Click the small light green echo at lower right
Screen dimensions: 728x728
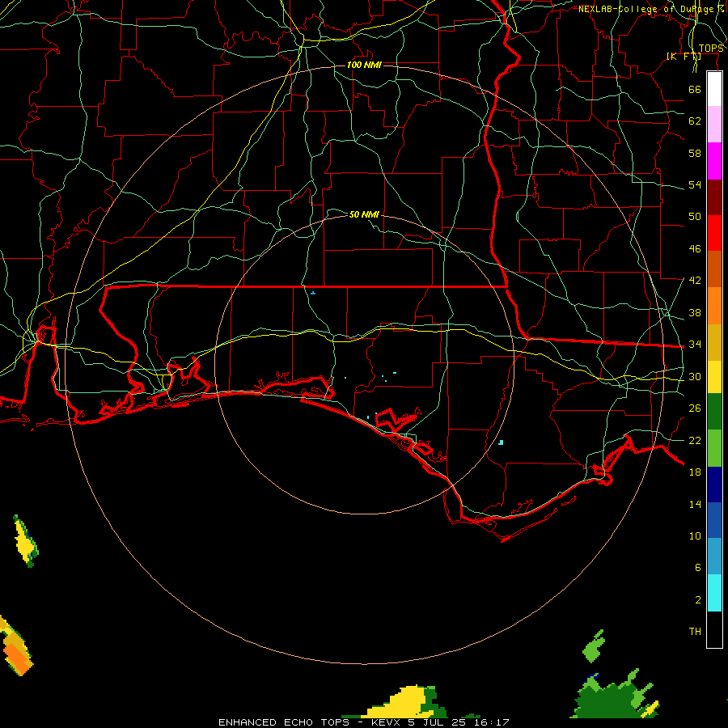pyautogui.click(x=595, y=645)
